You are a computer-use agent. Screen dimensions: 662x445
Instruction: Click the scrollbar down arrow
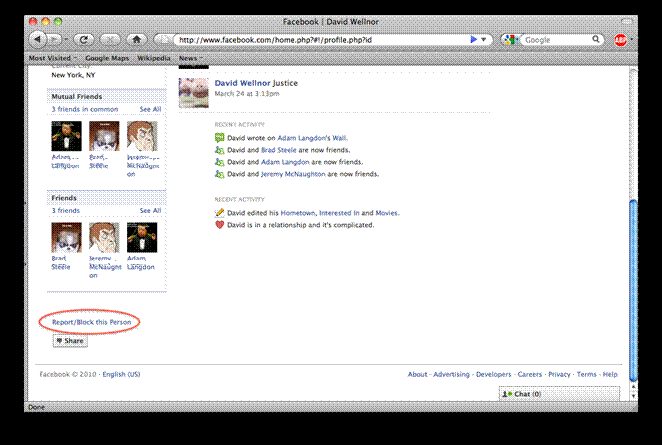click(x=633, y=396)
